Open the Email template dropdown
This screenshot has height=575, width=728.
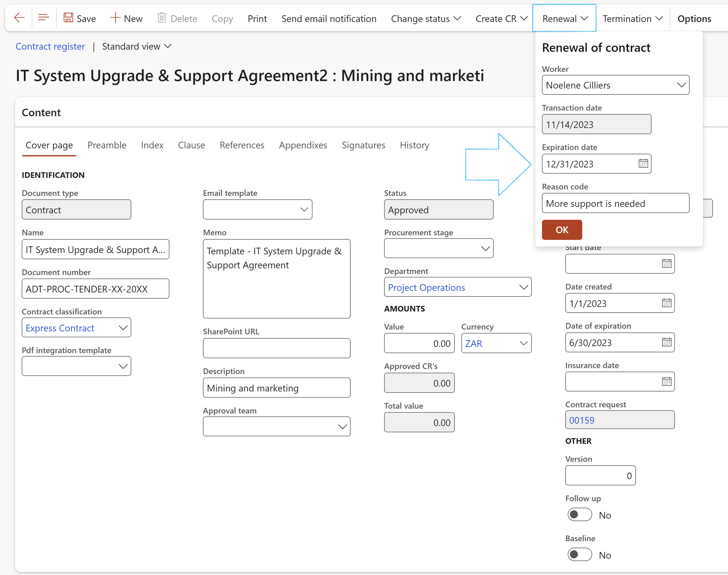304,210
